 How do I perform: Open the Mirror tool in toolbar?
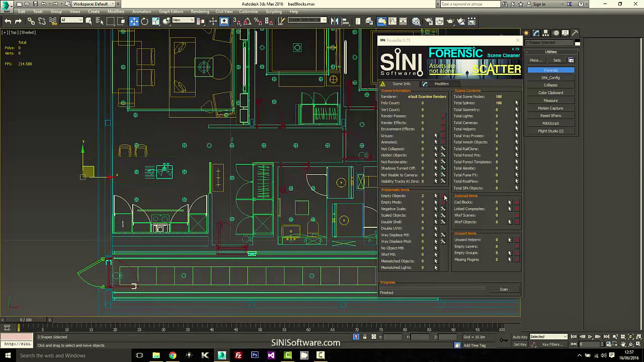(335, 21)
